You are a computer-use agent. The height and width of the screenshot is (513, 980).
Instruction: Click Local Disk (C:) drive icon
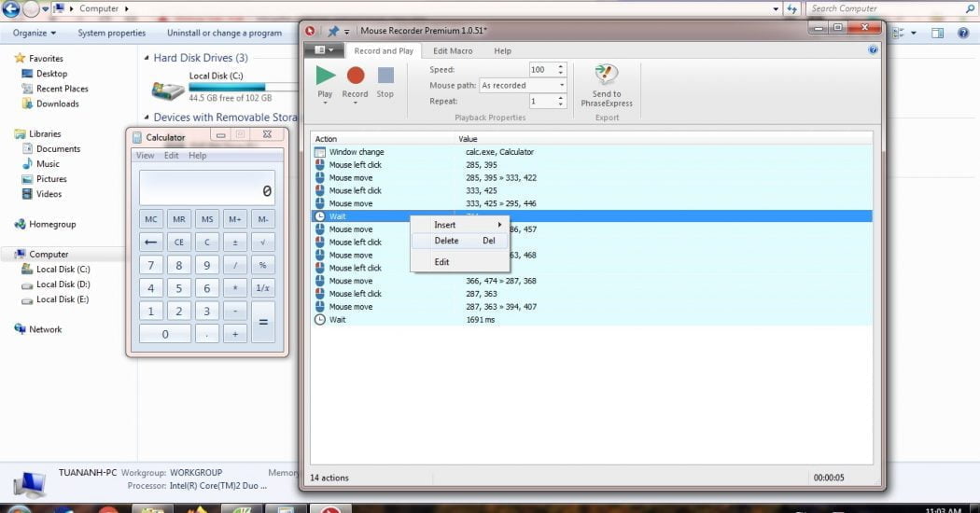pyautogui.click(x=167, y=90)
